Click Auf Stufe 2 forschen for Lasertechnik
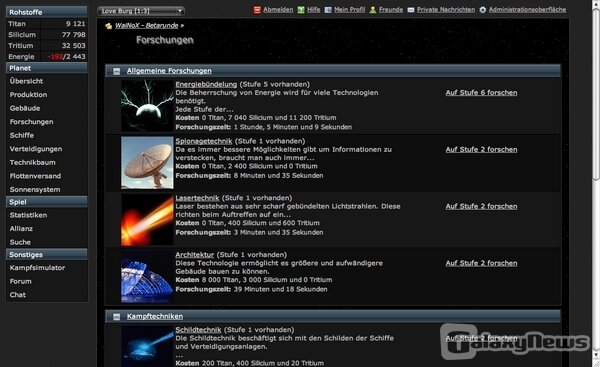600x367 pixels. tap(481, 207)
